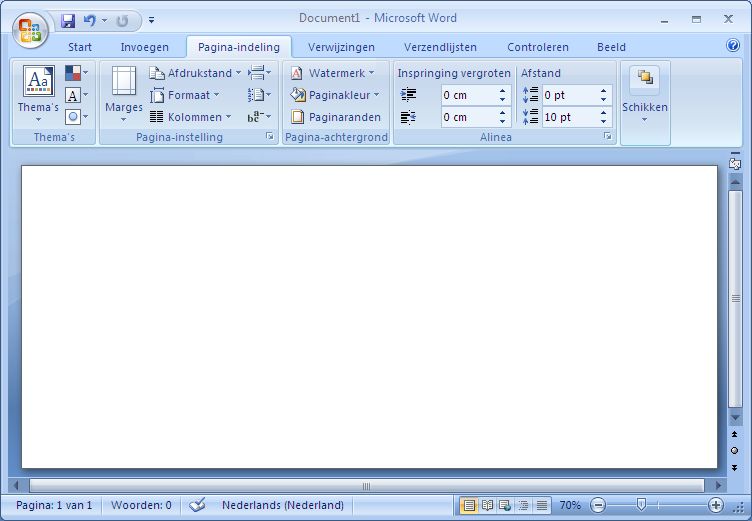Choose theme colors icon
752x521 pixels.
click(77, 73)
